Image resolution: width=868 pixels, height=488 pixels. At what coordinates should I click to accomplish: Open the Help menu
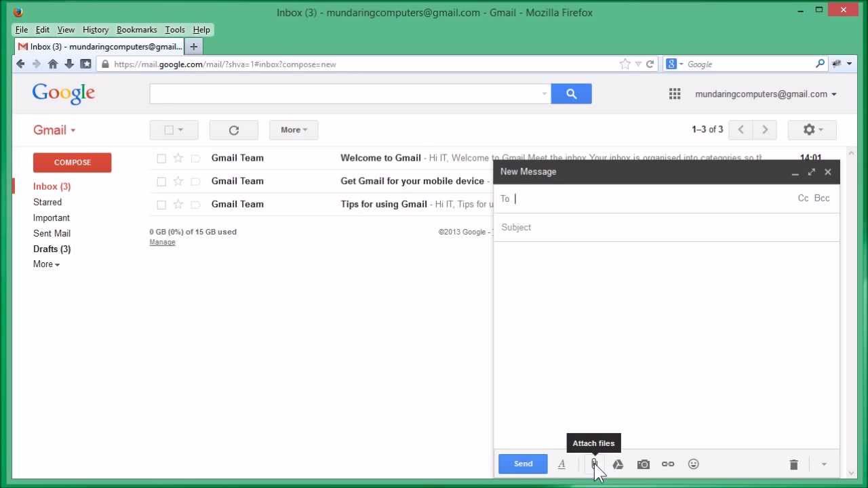pos(201,30)
